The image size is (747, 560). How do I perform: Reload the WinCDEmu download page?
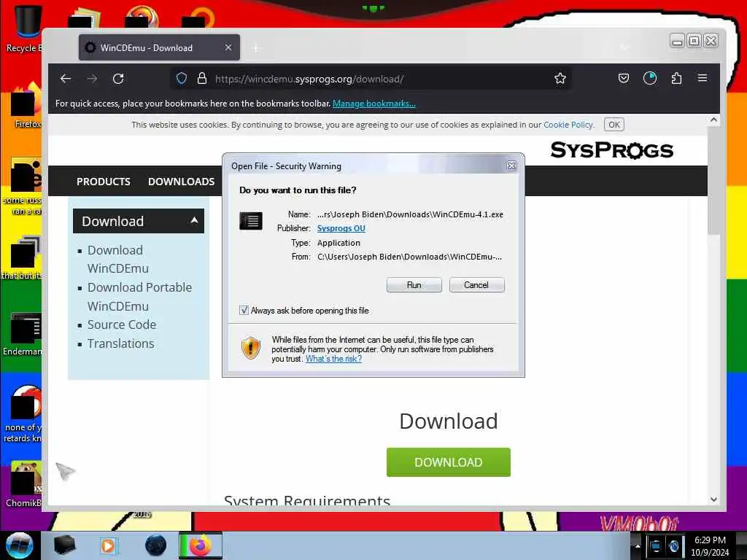point(118,79)
